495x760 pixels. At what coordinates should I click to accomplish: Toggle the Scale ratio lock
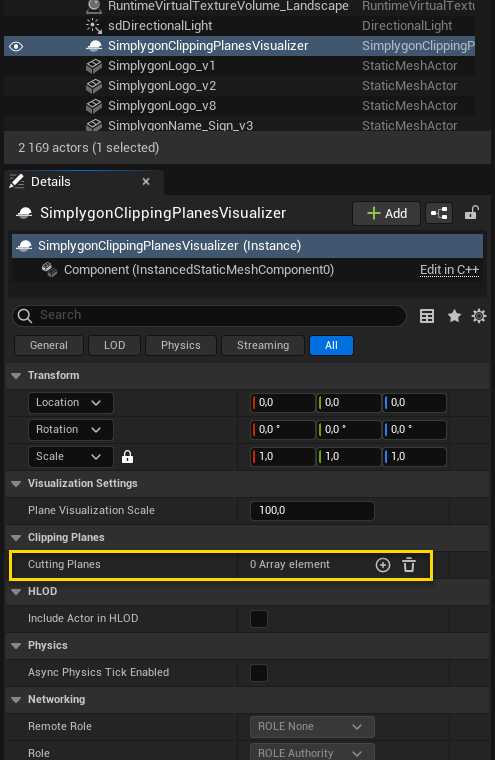pos(128,457)
